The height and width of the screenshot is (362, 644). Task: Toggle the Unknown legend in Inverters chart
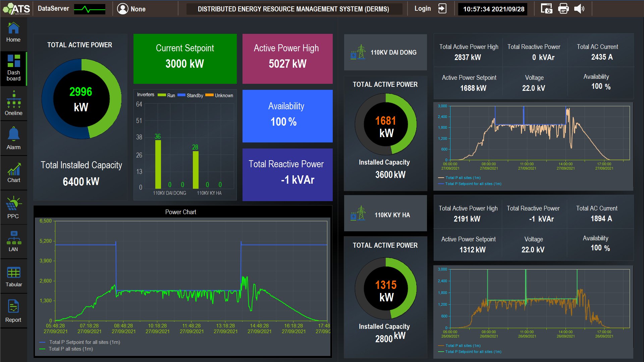(219, 95)
